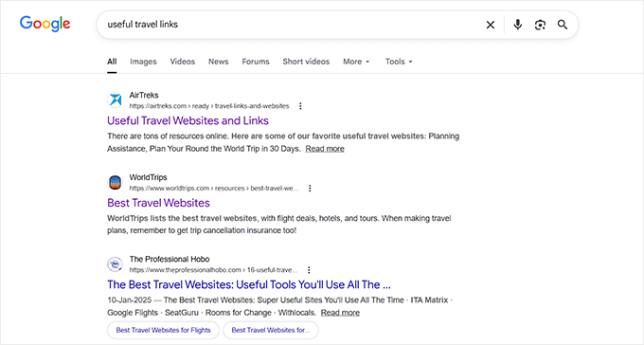
Task: Click the WorldTrips site name
Action: 148,177
